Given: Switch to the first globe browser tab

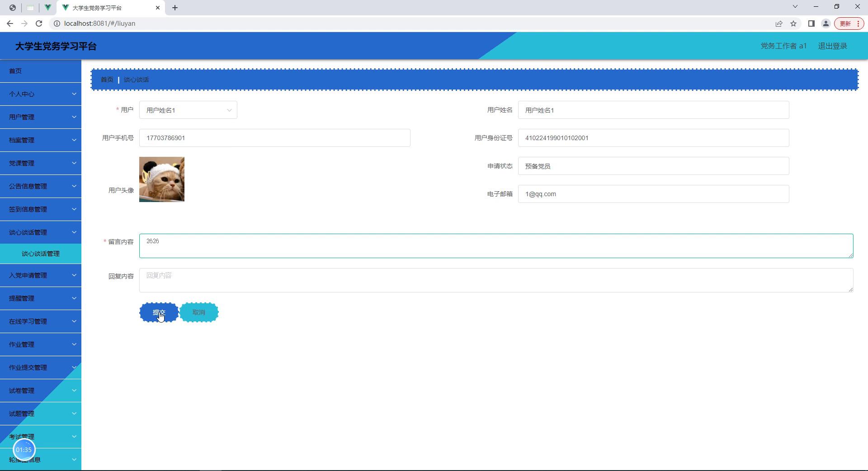Looking at the screenshot, I should [x=12, y=8].
